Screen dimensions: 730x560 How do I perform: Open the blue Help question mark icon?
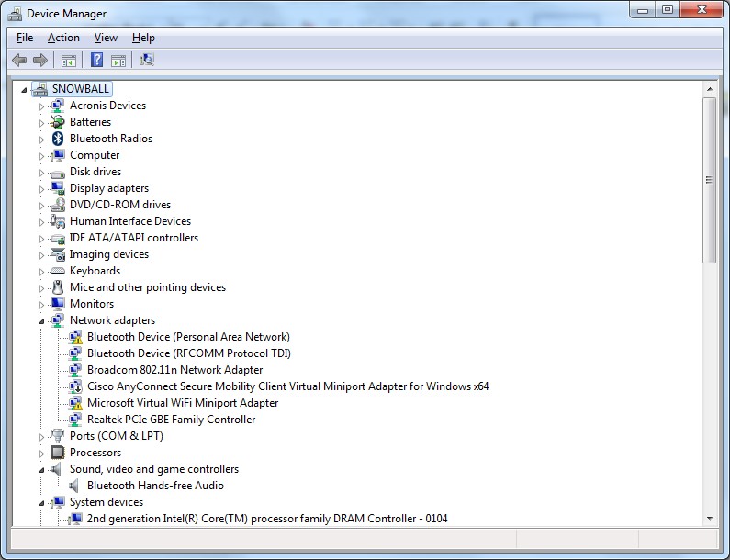coord(96,60)
